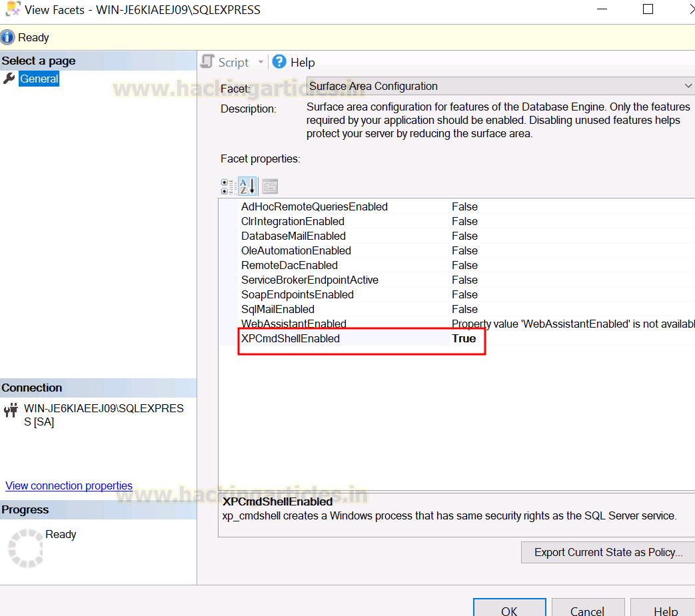Click the View Facets window title icon

coord(13,9)
